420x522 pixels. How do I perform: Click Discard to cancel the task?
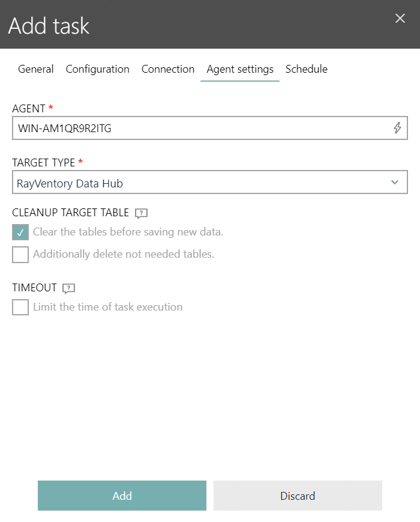point(298,496)
